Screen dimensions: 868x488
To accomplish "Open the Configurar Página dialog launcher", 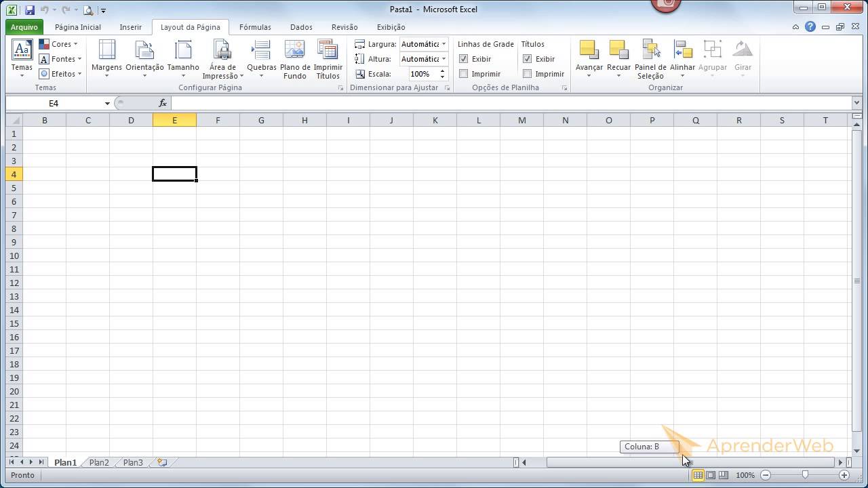I will (340, 88).
